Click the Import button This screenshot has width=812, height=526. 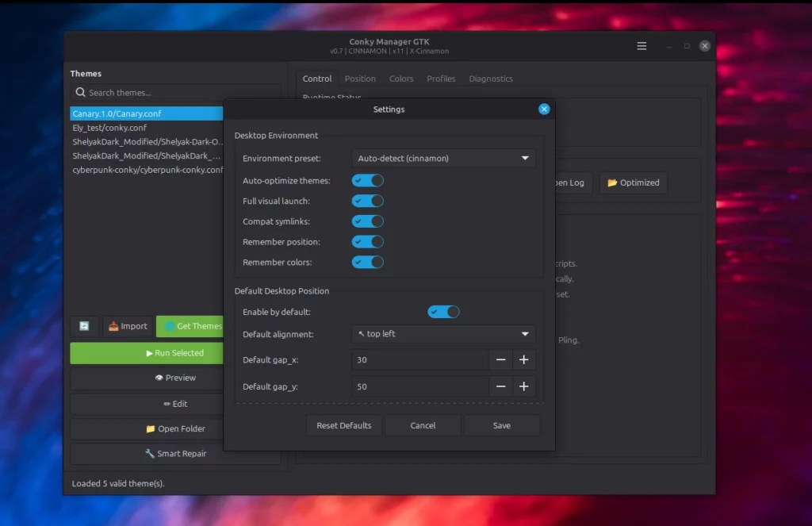point(128,326)
